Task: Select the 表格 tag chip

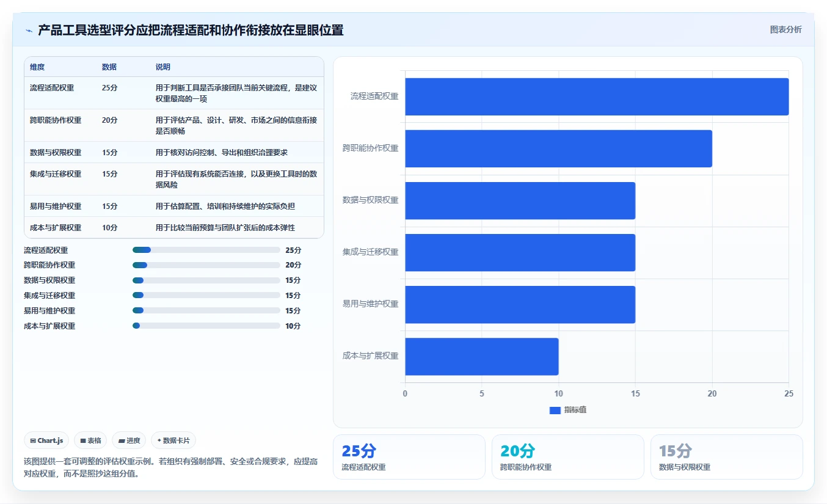Action: click(x=90, y=440)
